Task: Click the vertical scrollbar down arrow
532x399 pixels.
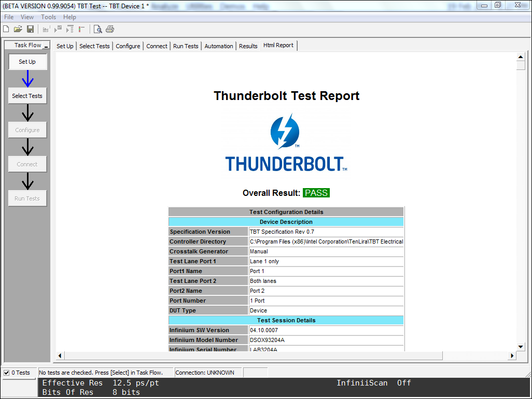Action: click(x=521, y=347)
